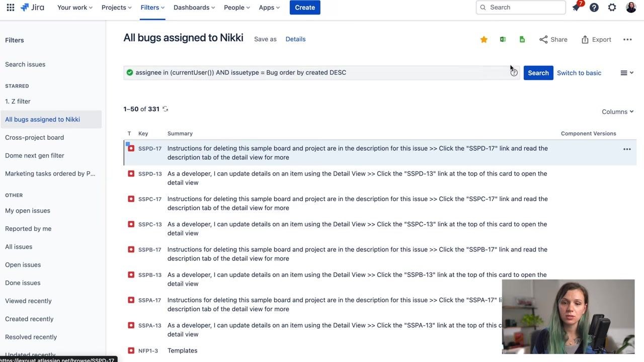Open the SSPD-17 row actions ellipsis
This screenshot has width=644, height=362.
tap(627, 149)
